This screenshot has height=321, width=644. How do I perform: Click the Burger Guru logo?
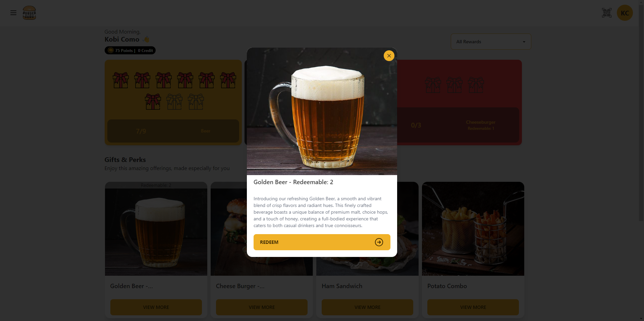pos(29,13)
